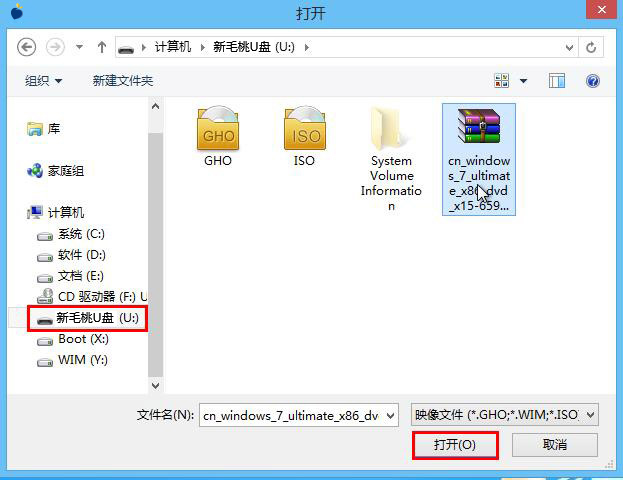Expand the recent locations arrow
This screenshot has height=480, width=623.
pyautogui.click(x=79, y=47)
